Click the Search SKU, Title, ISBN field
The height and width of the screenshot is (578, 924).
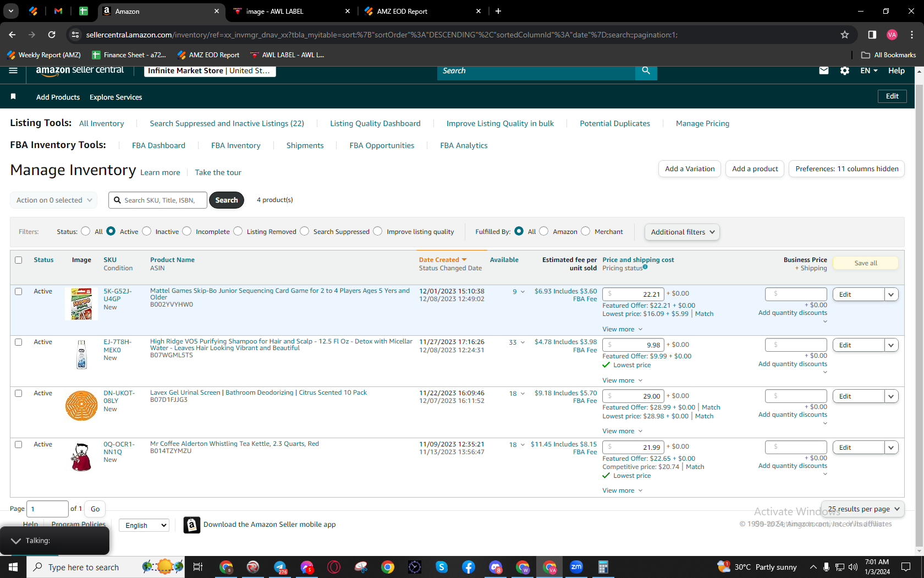point(158,200)
